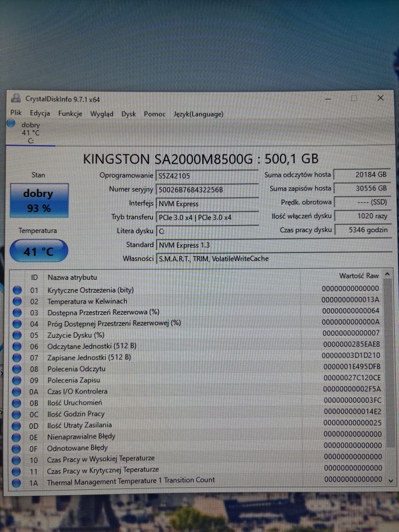Click the Interfejs field NVM Express
This screenshot has height=532, width=399.
pyautogui.click(x=207, y=204)
